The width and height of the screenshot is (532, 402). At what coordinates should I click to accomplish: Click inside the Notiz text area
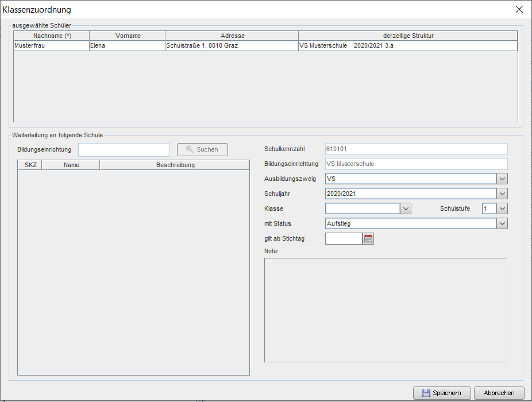385,310
